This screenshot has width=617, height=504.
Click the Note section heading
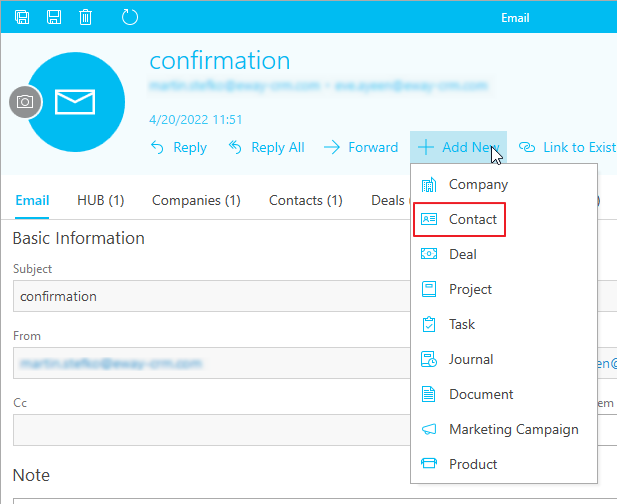(x=31, y=475)
